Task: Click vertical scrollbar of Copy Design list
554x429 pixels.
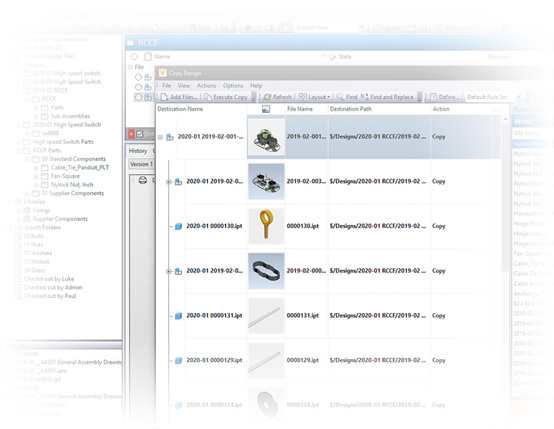Action: 505,198
